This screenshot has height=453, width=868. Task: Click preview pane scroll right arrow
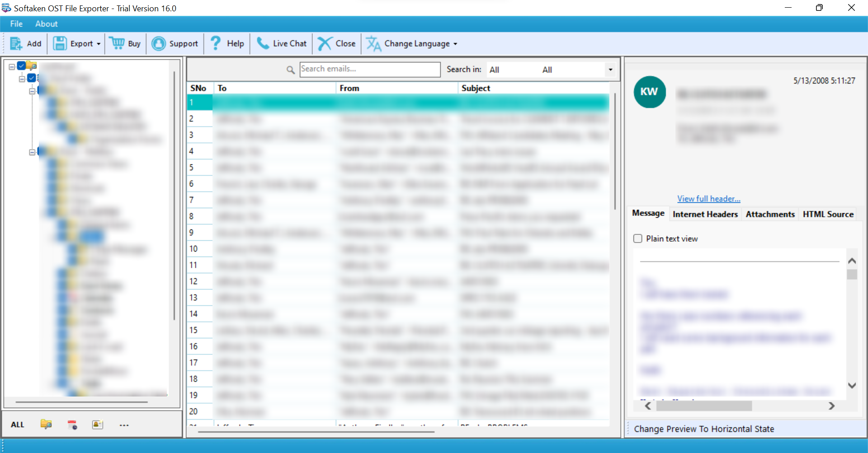click(831, 406)
